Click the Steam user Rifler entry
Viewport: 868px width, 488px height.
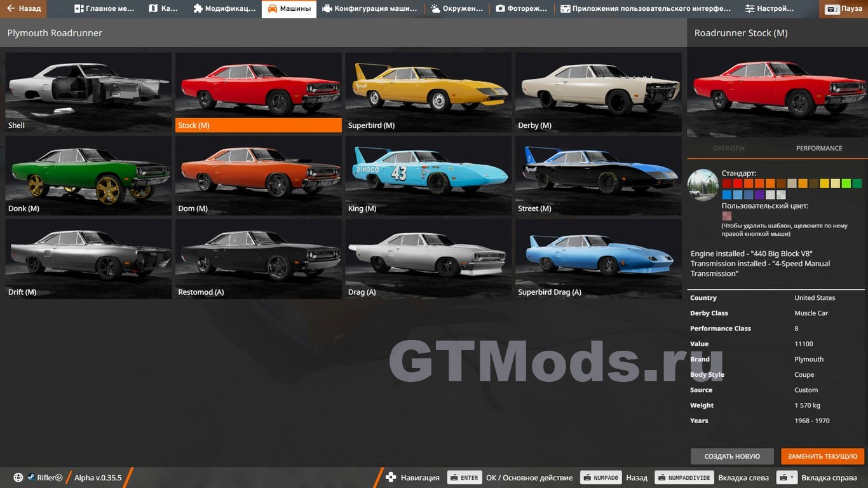(x=45, y=478)
